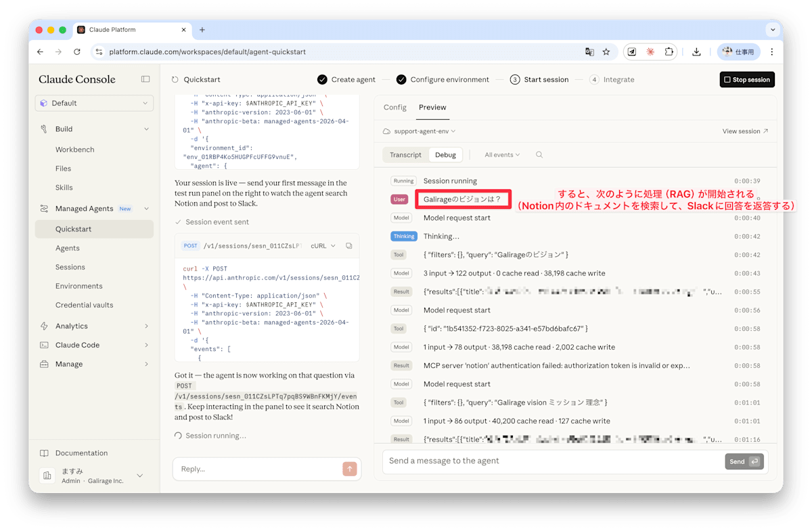Go to Create agent step
812x531 pixels.
tap(346, 79)
